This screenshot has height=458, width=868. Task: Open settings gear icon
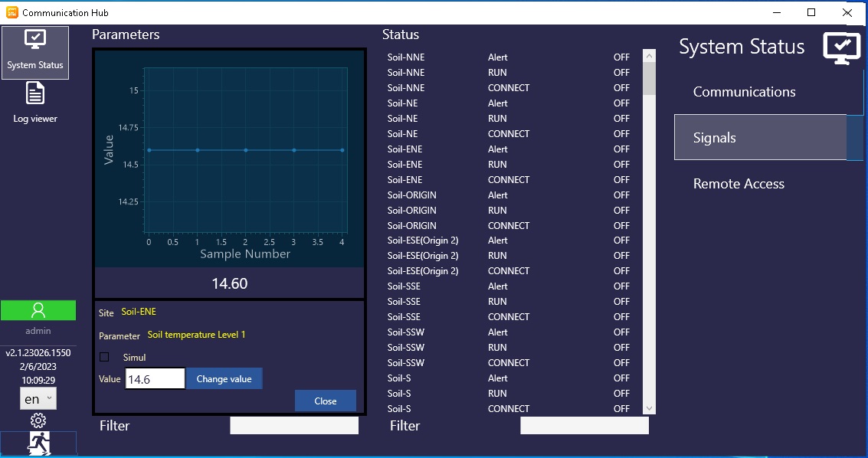38,420
